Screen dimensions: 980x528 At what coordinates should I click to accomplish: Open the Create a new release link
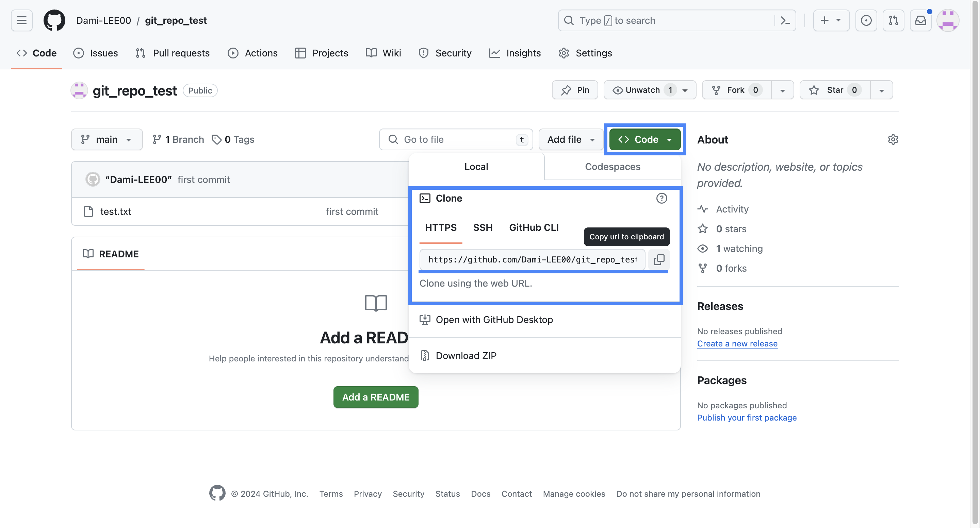tap(737, 343)
